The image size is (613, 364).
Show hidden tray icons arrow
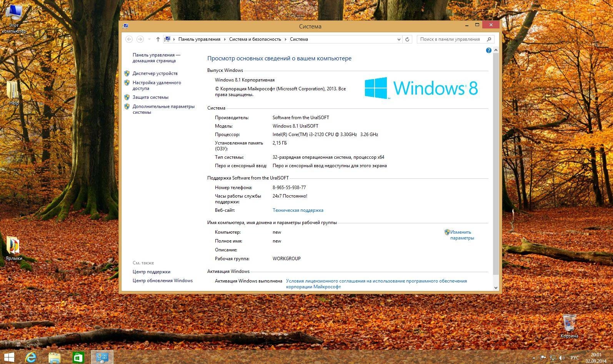pyautogui.click(x=534, y=358)
